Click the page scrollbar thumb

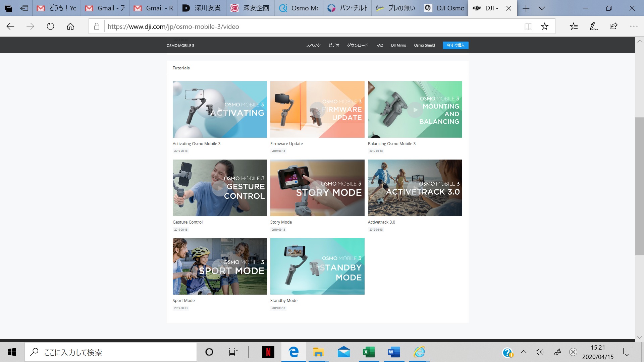(639, 186)
